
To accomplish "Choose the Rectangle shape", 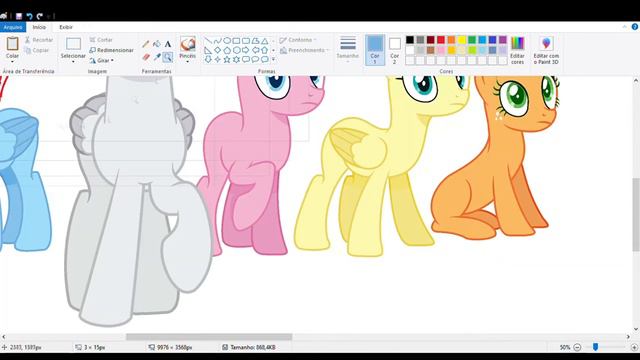I will (236, 41).
